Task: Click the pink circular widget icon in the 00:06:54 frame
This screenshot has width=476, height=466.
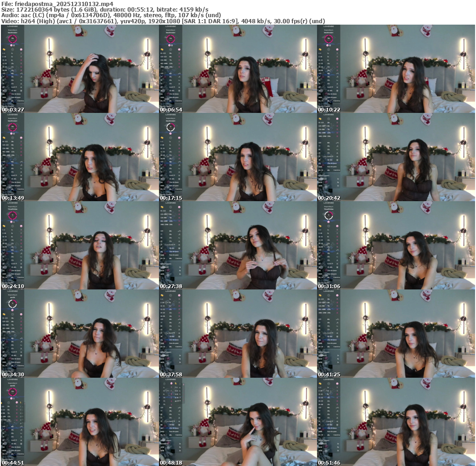Action: [x=171, y=39]
